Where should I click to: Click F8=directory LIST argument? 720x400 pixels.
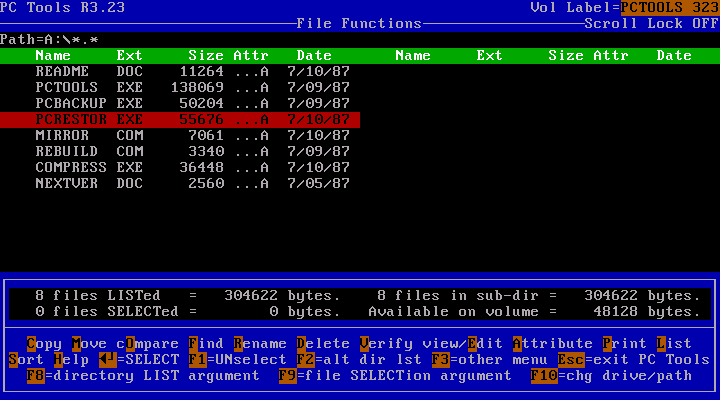[x=143, y=376]
